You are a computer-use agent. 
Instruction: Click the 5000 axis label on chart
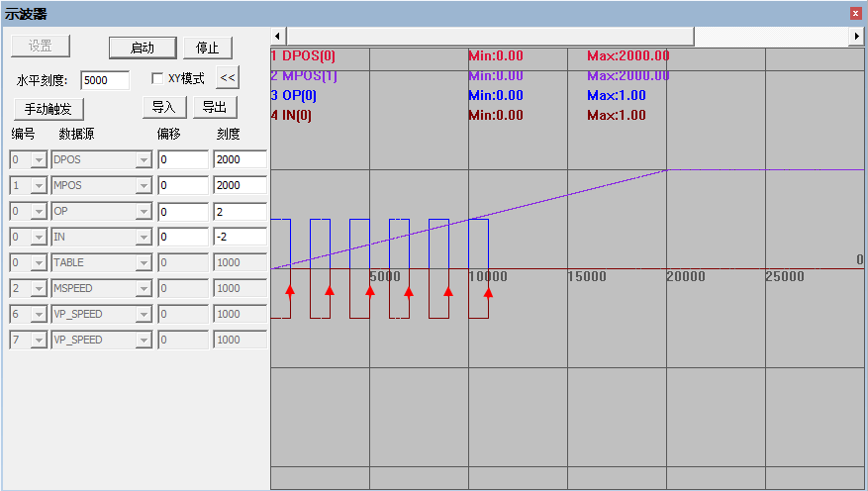385,276
